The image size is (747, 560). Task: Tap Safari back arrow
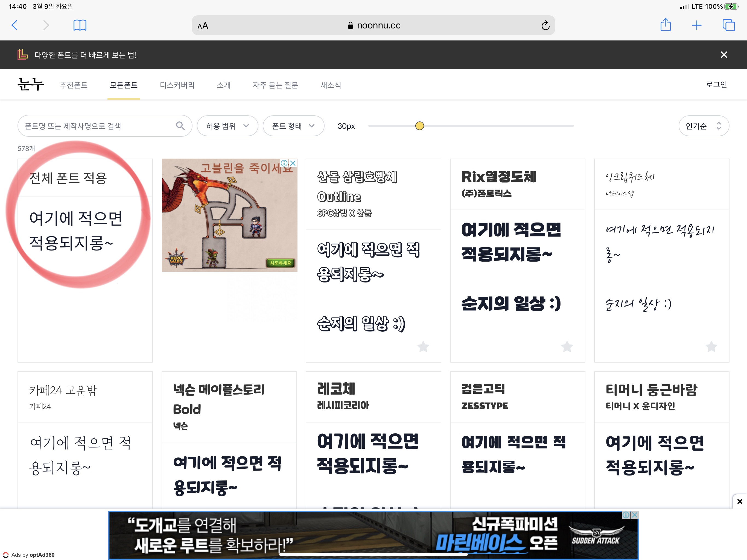14,25
